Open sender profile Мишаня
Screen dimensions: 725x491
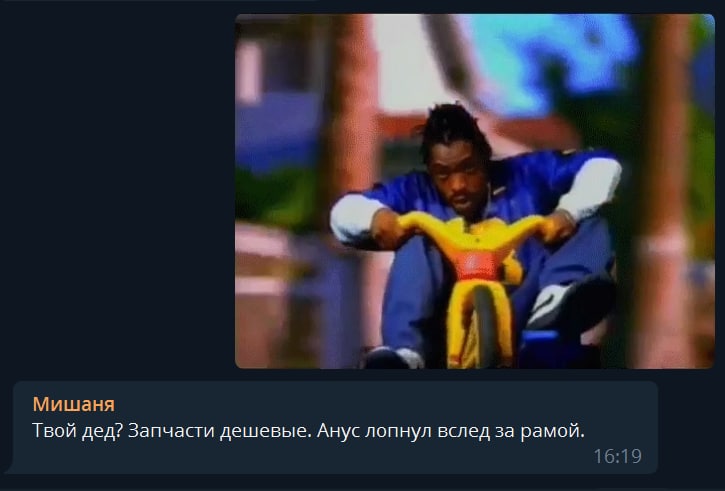click(x=74, y=404)
